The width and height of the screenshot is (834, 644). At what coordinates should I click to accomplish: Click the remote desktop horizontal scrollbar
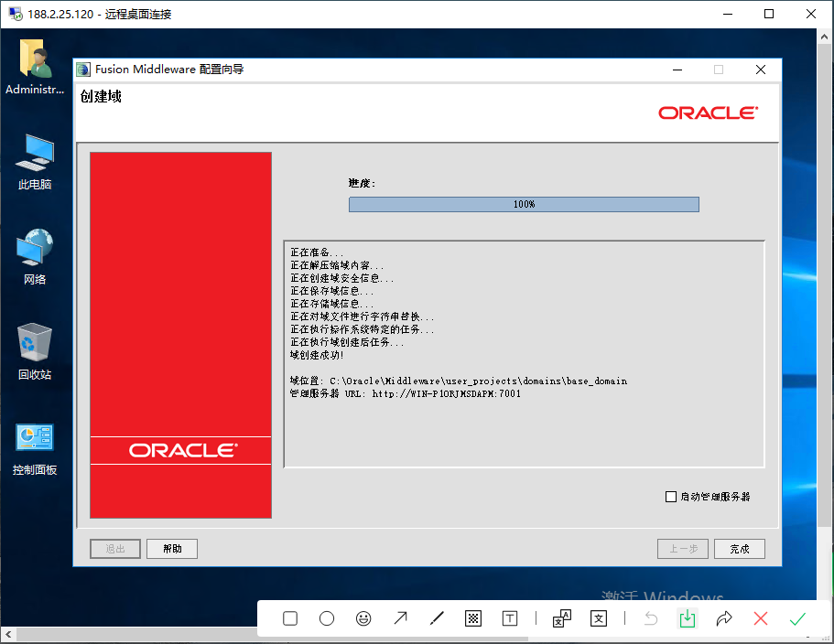(271, 634)
